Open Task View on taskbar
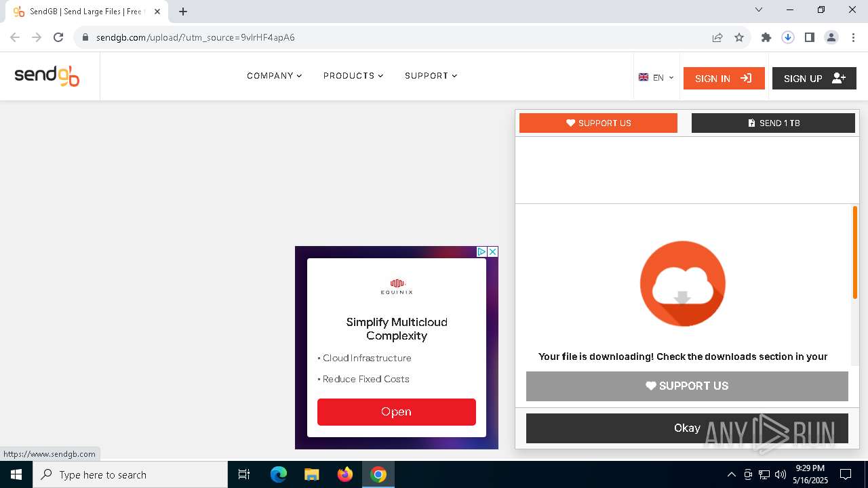Viewport: 868px width, 488px height. click(x=244, y=474)
